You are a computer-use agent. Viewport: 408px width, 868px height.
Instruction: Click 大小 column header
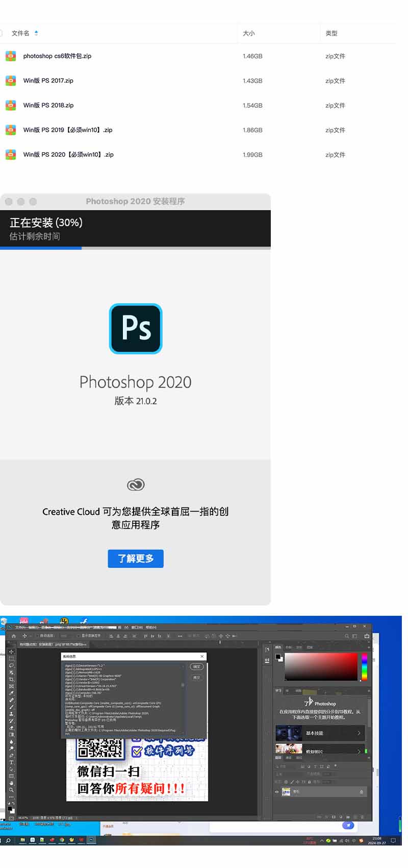pyautogui.click(x=249, y=33)
